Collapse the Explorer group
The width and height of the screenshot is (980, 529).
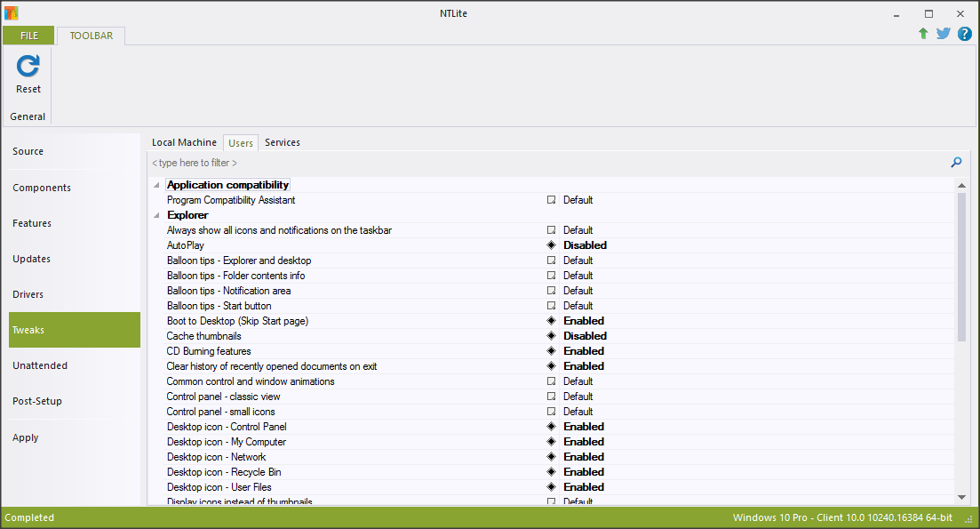[x=157, y=215]
